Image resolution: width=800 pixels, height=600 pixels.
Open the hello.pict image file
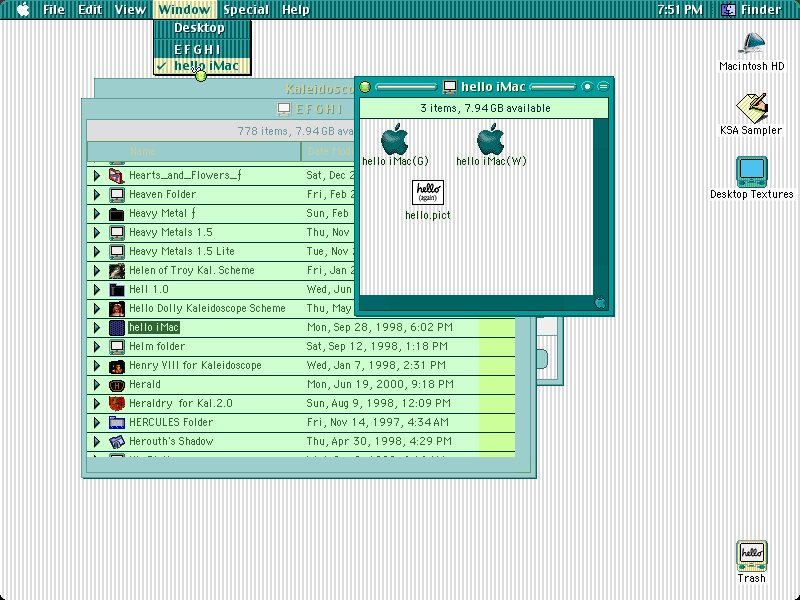[x=428, y=192]
